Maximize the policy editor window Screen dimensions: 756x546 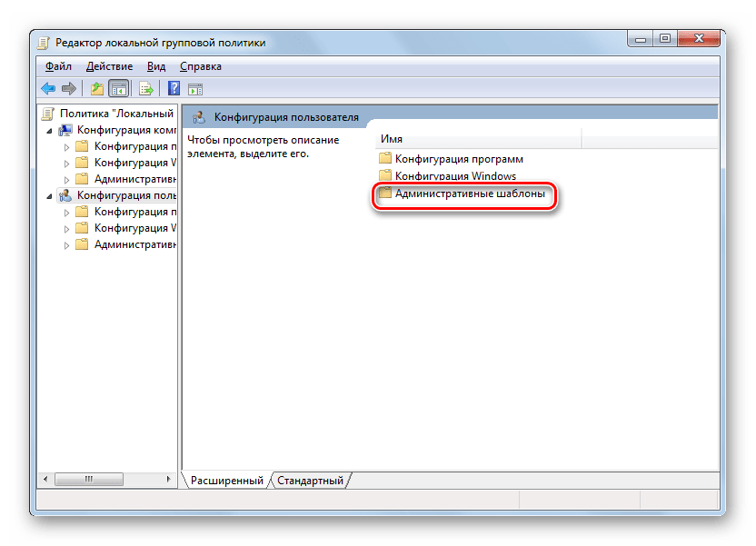coord(665,38)
